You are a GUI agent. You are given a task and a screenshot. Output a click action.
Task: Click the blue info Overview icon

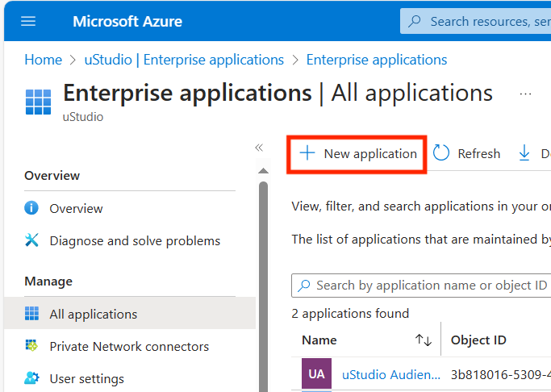(x=31, y=208)
